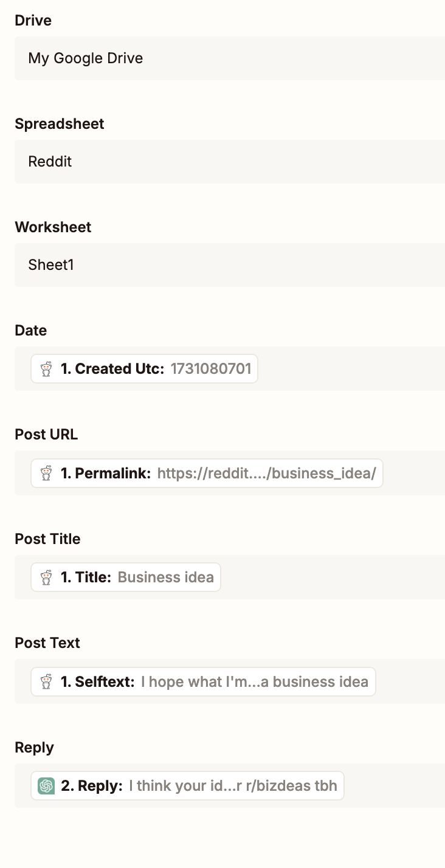Open the Drive dropdown showing My Google Drive
The width and height of the screenshot is (445, 868).
[230, 58]
